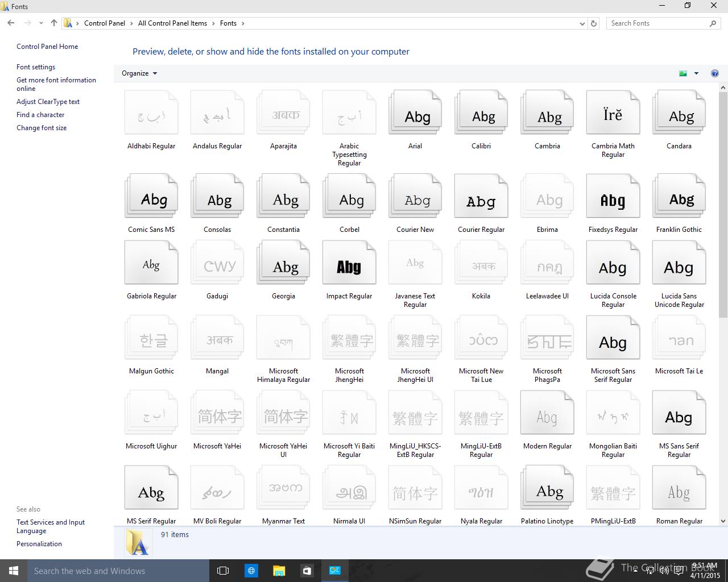Select the Candara font icon
This screenshot has width=728, height=582.
(679, 113)
